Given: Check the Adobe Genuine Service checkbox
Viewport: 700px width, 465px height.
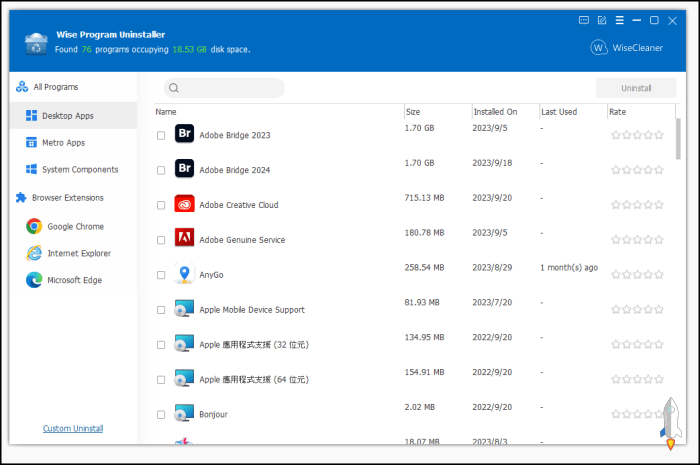Looking at the screenshot, I should pos(161,240).
